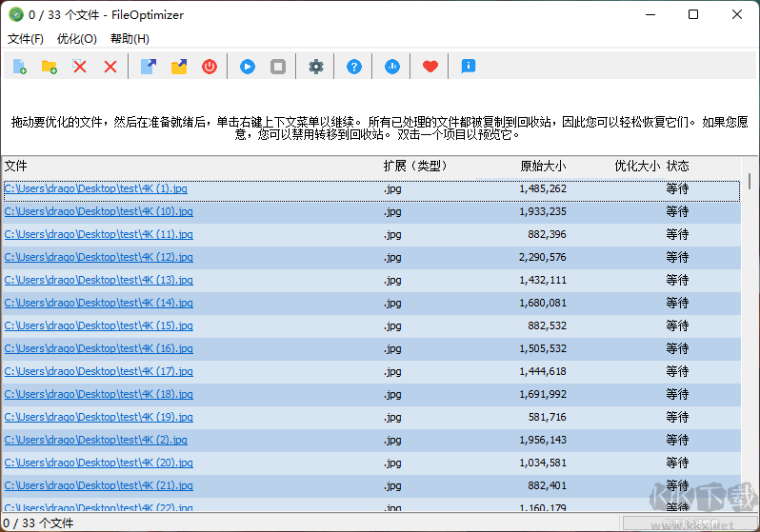Image resolution: width=760 pixels, height=532 pixels.
Task: Start optimization with the blue play icon
Action: pos(248,67)
